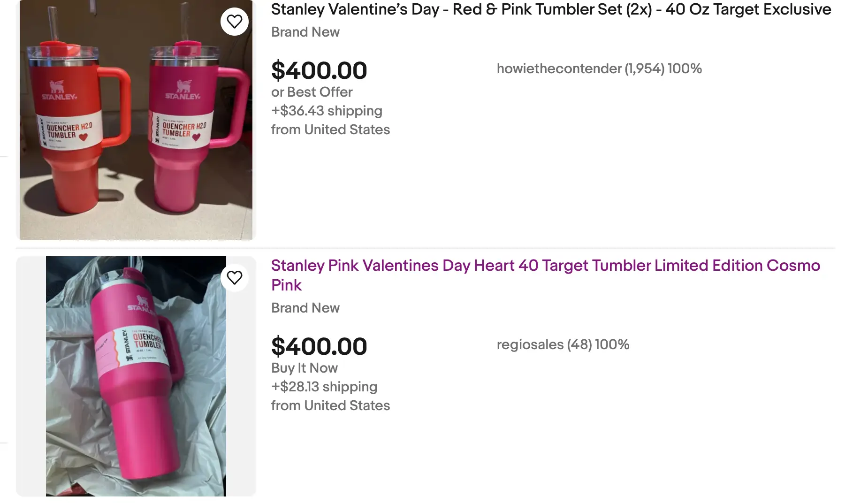This screenshot has height=504, width=868.
Task: Click "Brand New" under the Cosmo Pink title
Action: [305, 308]
